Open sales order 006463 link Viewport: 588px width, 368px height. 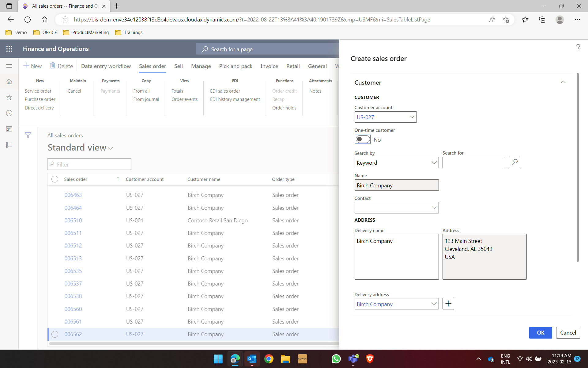coord(73,195)
